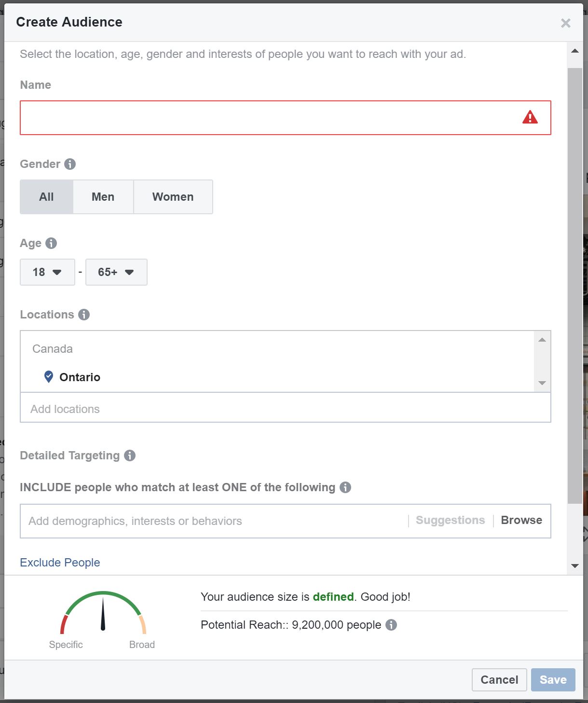Click the Locations info icon
The width and height of the screenshot is (588, 703).
click(84, 315)
